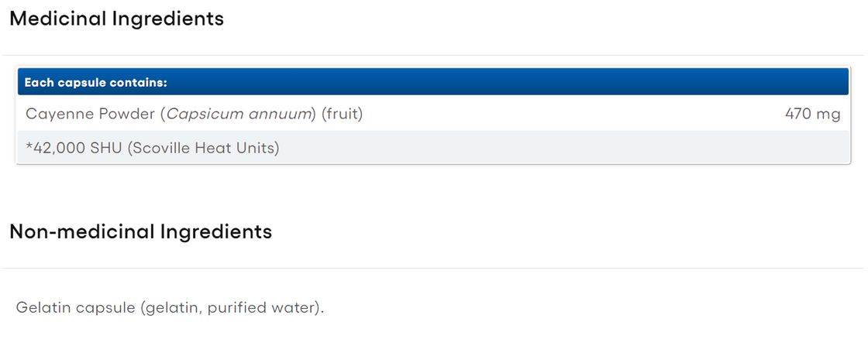Click "Heat Units" in the grey row
Image resolution: width=868 pixels, height=339 pixels.
[236, 148]
